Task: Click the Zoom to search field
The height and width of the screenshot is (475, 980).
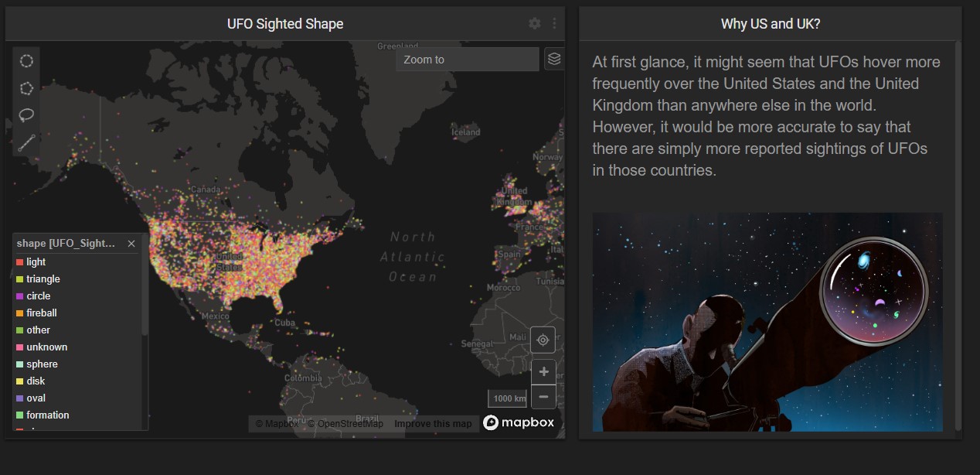Action: pos(467,60)
